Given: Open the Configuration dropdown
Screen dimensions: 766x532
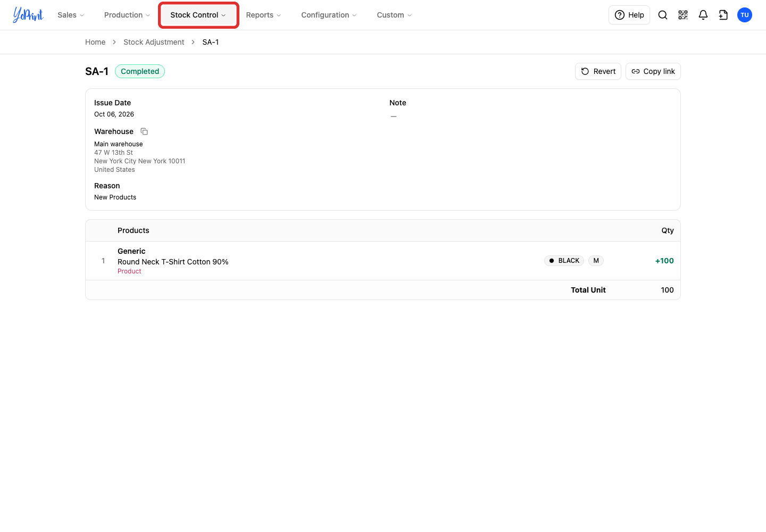Looking at the screenshot, I should point(329,15).
